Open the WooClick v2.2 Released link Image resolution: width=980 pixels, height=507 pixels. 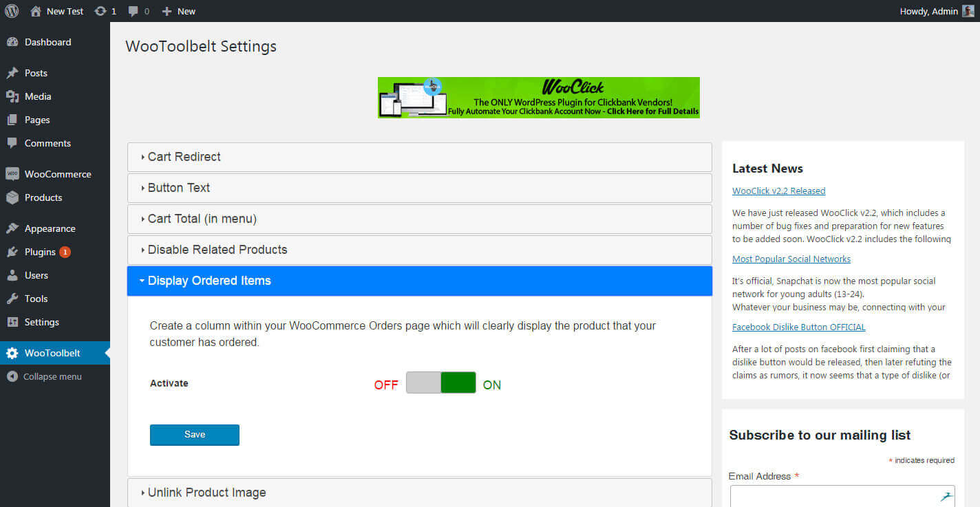click(778, 191)
